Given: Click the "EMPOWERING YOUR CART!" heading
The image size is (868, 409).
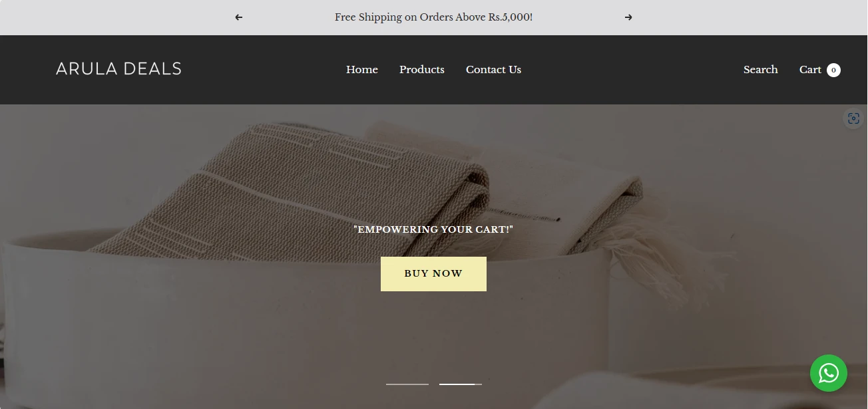Looking at the screenshot, I should coord(433,229).
